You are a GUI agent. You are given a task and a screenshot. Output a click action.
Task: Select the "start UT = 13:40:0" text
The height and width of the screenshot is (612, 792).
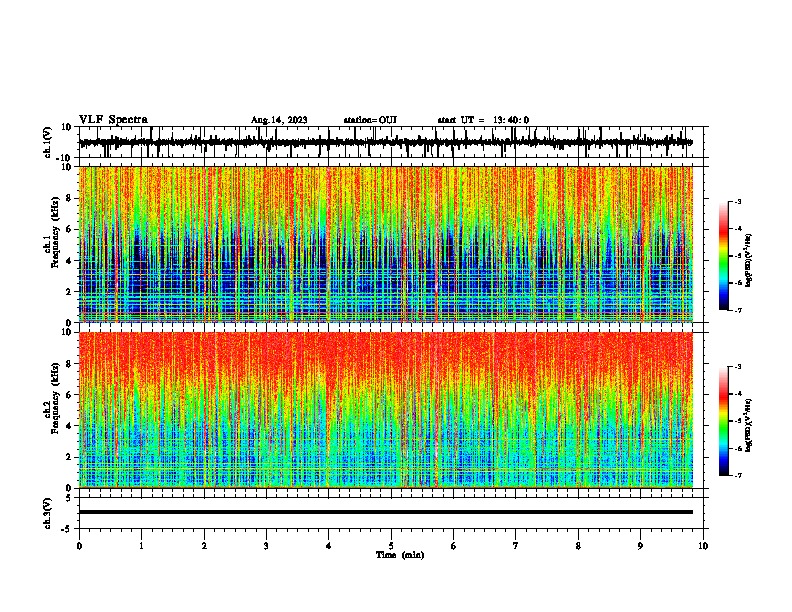point(483,120)
